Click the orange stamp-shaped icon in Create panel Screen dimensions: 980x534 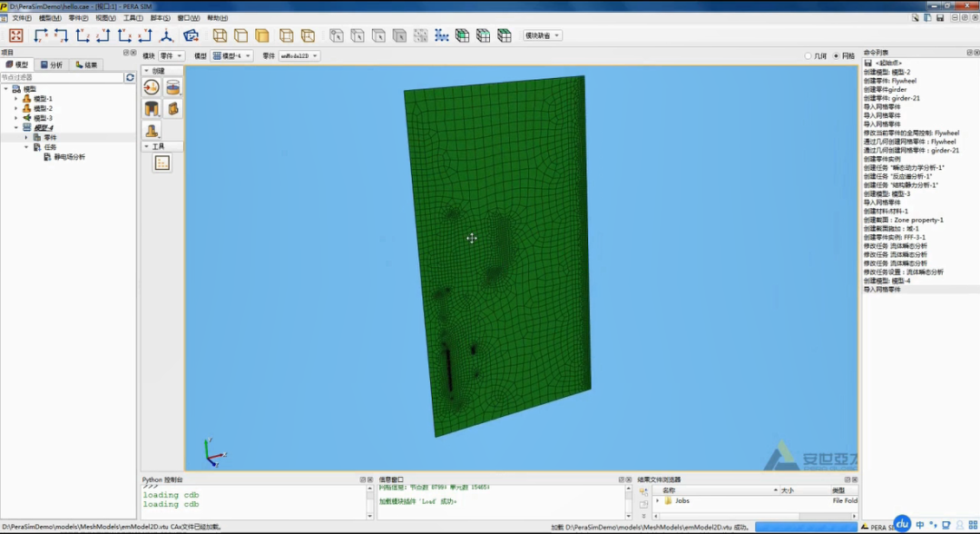[x=152, y=130]
